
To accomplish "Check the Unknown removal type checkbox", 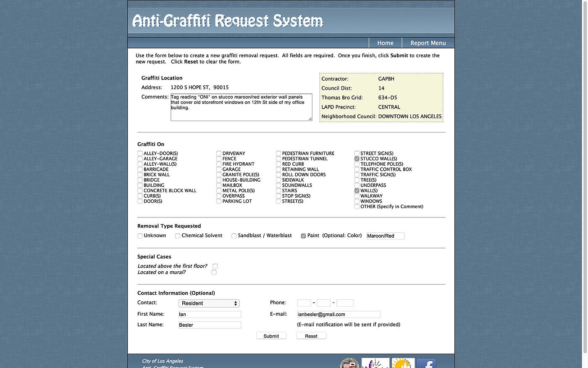I will coord(140,236).
